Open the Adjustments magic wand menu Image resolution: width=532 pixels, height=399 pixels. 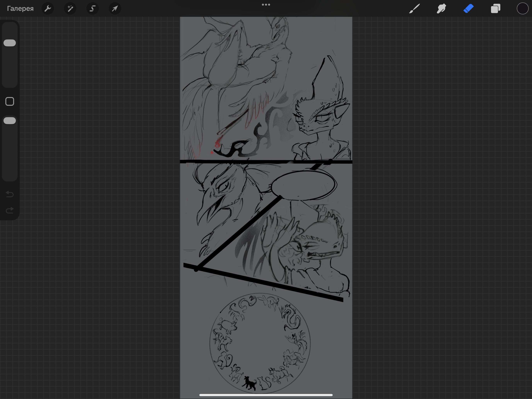[x=70, y=9]
